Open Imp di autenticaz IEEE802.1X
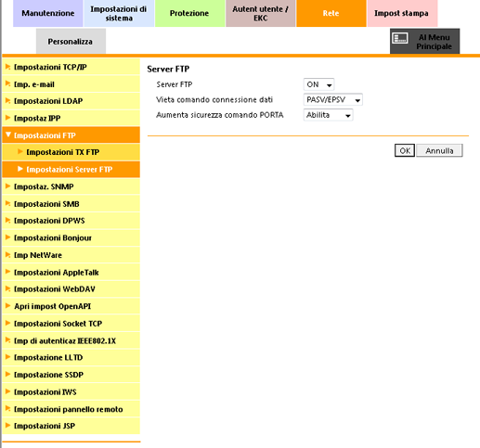Image resolution: width=480 pixels, height=448 pixels. [71, 340]
